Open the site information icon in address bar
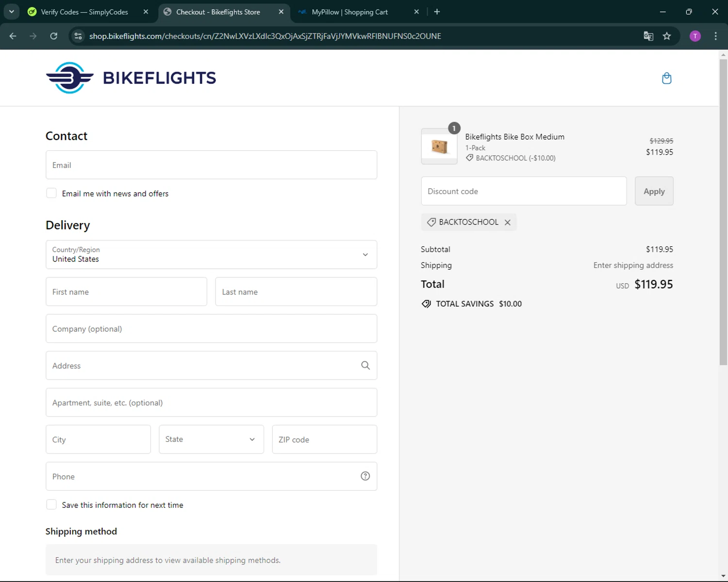 pyautogui.click(x=78, y=36)
